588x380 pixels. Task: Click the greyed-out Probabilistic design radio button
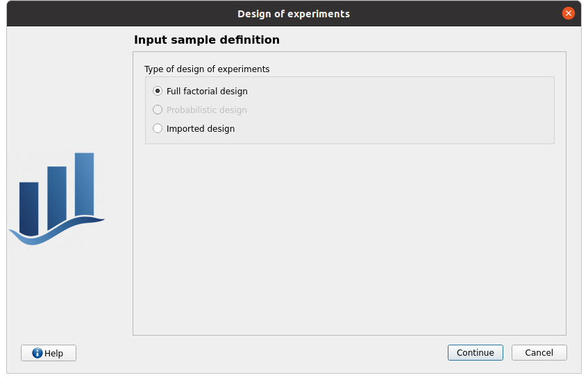click(158, 110)
